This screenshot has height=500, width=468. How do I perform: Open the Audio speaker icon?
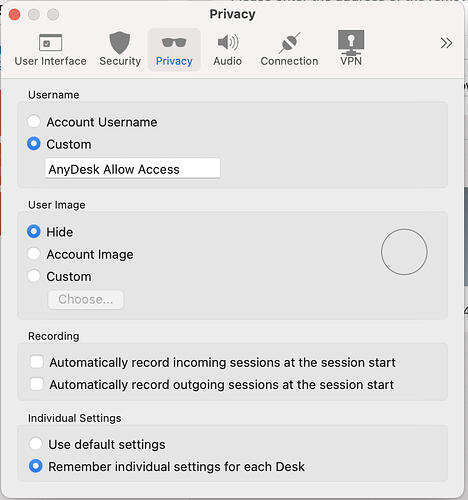coord(228,42)
